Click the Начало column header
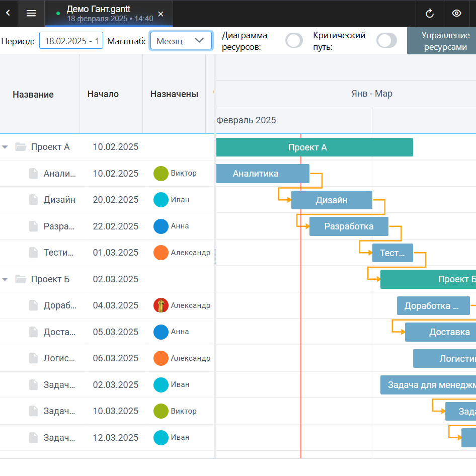 point(103,94)
